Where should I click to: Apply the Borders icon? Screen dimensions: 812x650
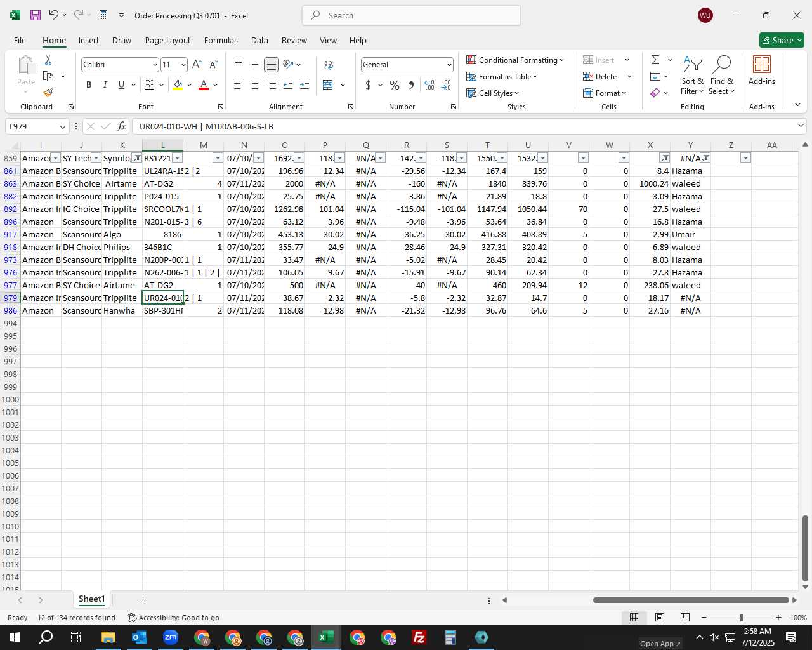(x=150, y=84)
